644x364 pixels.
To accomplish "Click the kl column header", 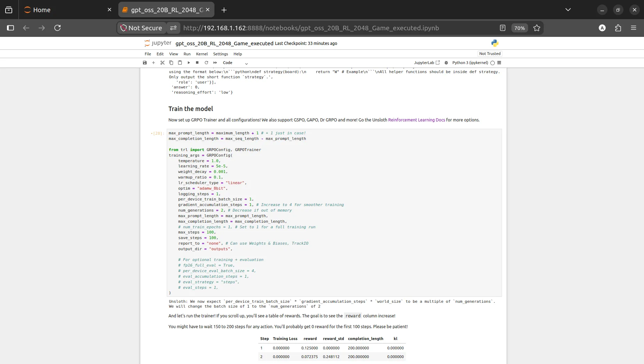I will tap(395, 339).
